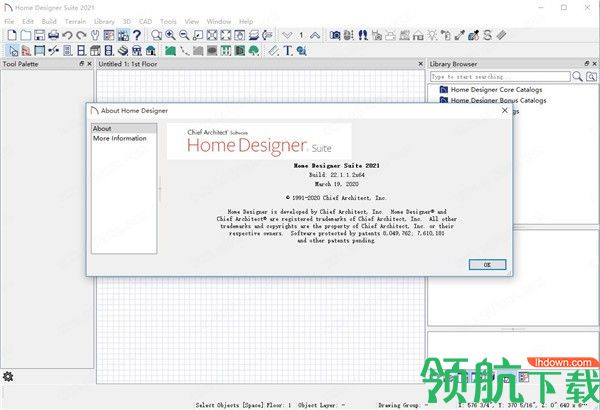Click the light bulb lighting icon
The width and height of the screenshot is (600, 410).
coord(432,35)
